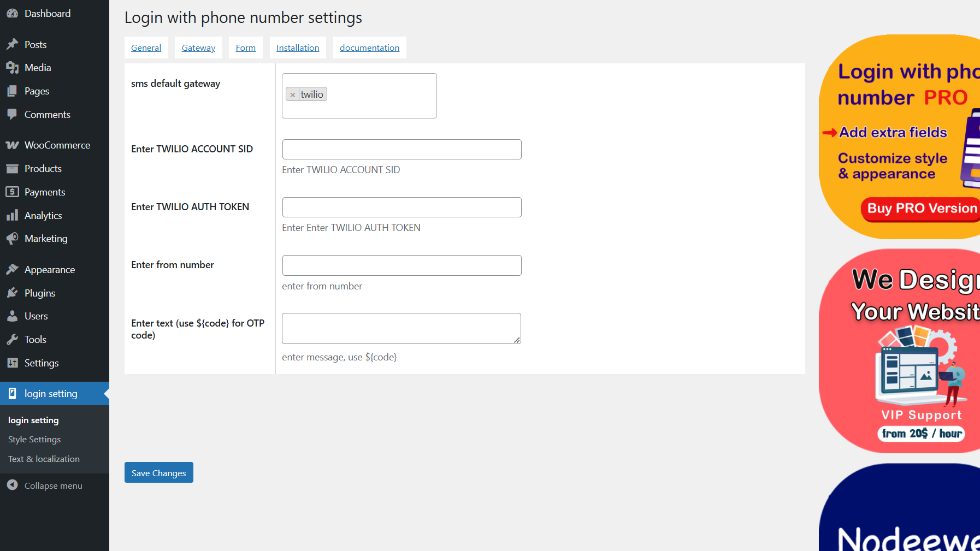Click the Products box icon
The width and height of the screenshot is (980, 551).
12,169
